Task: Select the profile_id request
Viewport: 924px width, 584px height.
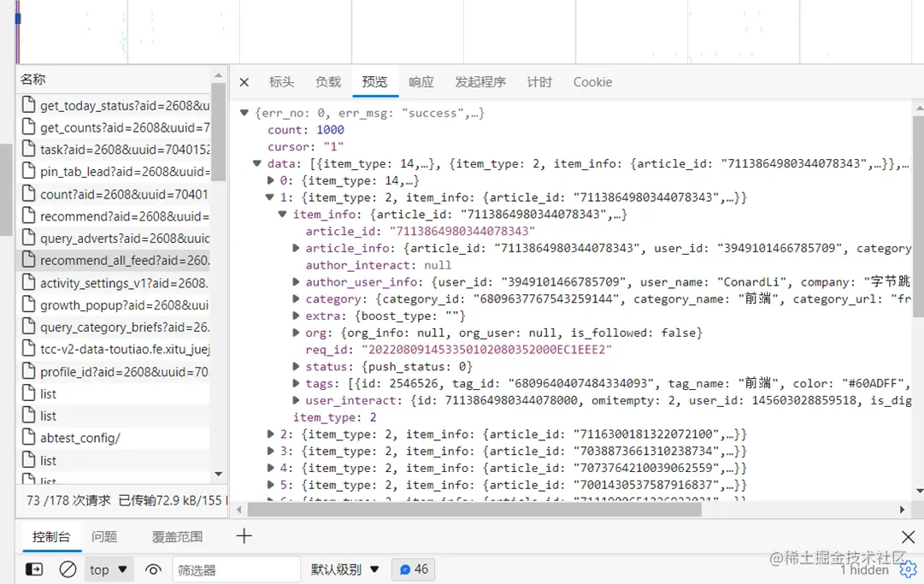Action: (114, 372)
